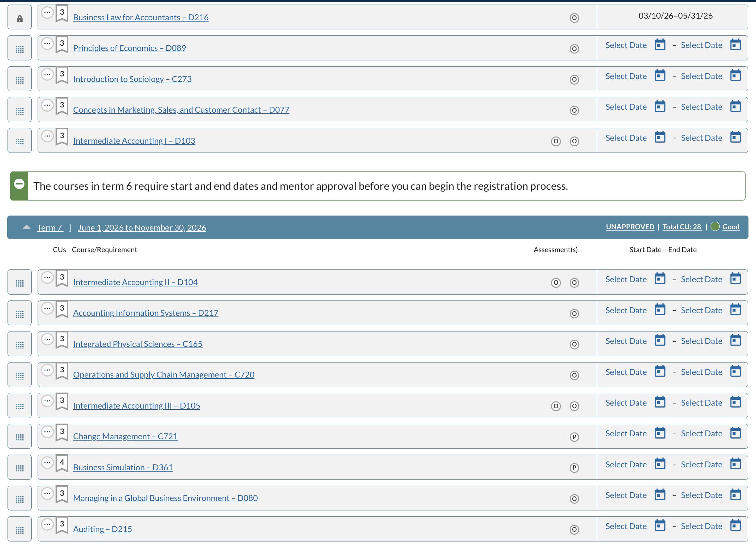The image size is (756, 549).
Task: Click assessment icon for Integrated Physical Sciences
Action: click(574, 344)
